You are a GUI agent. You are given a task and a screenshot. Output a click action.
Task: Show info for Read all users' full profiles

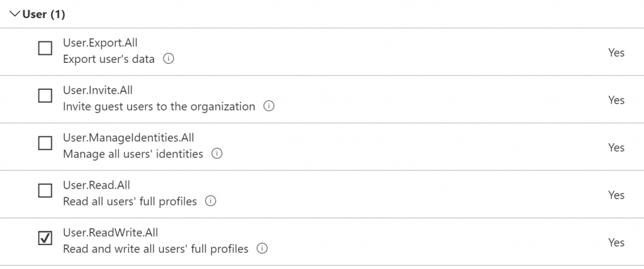tap(211, 202)
